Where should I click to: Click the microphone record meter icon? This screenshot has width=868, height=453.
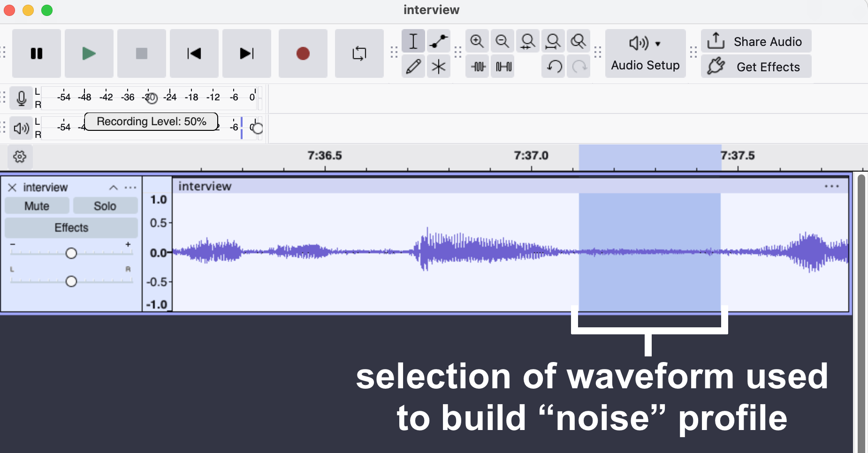21,98
